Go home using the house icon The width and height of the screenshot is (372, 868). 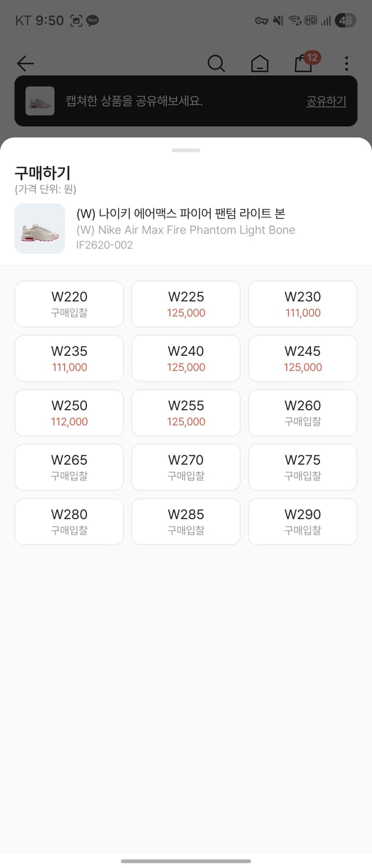[260, 64]
